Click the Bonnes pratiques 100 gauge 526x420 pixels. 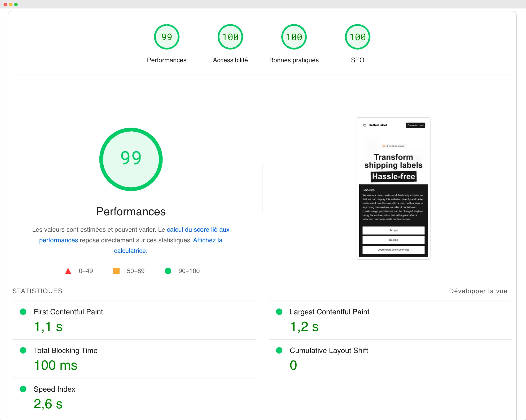pos(294,37)
